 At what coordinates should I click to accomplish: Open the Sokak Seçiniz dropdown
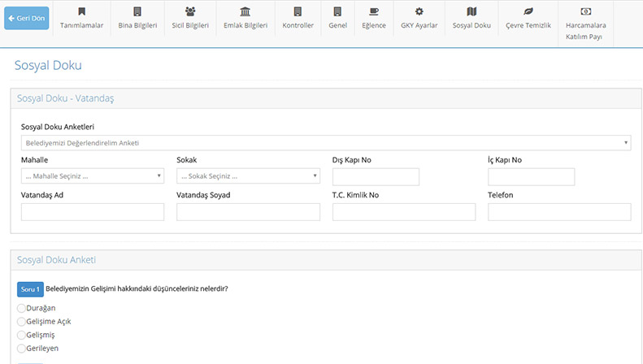click(248, 175)
